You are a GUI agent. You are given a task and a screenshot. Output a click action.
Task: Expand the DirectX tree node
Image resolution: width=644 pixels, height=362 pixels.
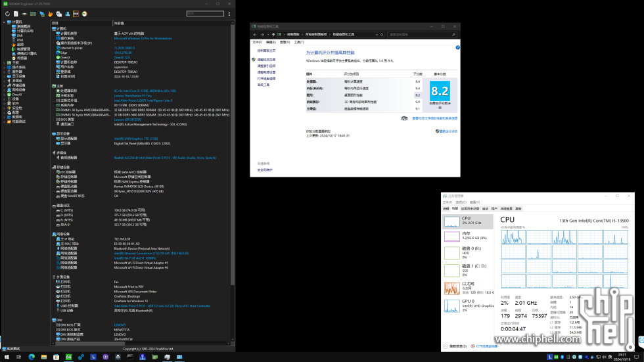tap(4, 95)
